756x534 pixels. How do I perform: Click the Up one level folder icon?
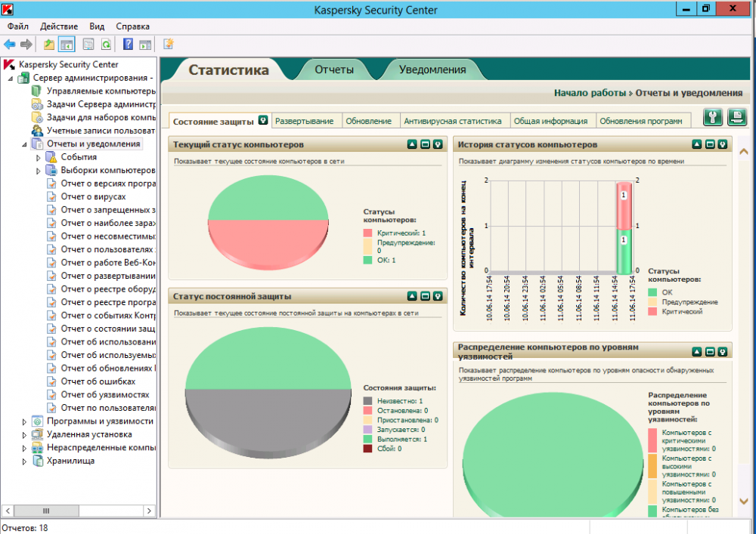(x=49, y=45)
